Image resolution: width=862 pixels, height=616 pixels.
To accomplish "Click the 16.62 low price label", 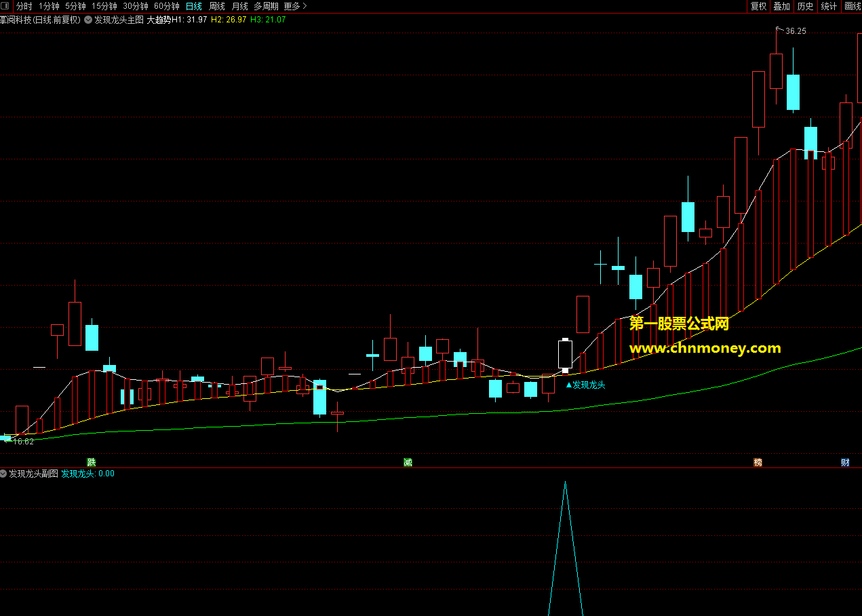I will [x=23, y=442].
